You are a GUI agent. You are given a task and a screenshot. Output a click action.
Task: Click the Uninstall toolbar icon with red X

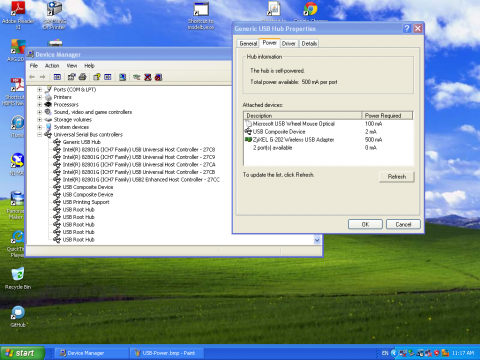(x=147, y=77)
